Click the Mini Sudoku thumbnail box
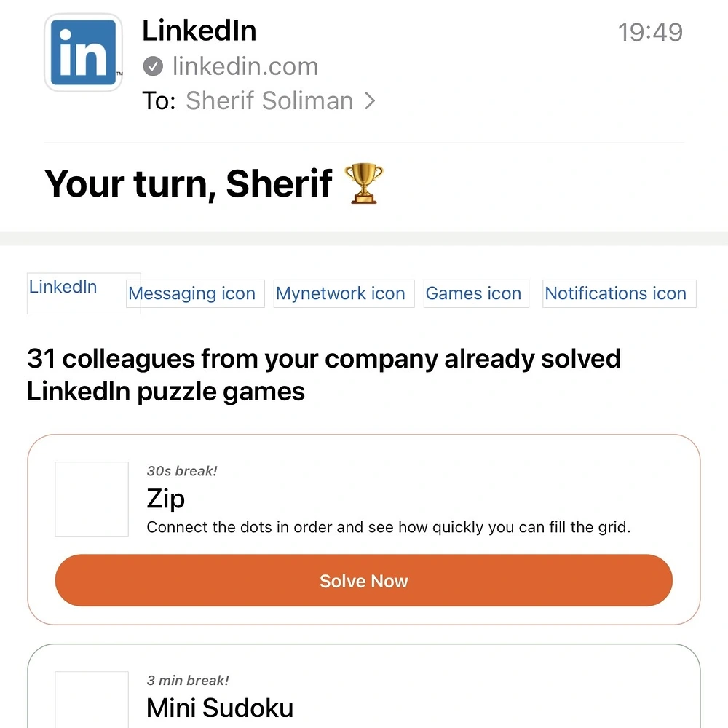Screen dimensions: 728x728 click(x=91, y=703)
